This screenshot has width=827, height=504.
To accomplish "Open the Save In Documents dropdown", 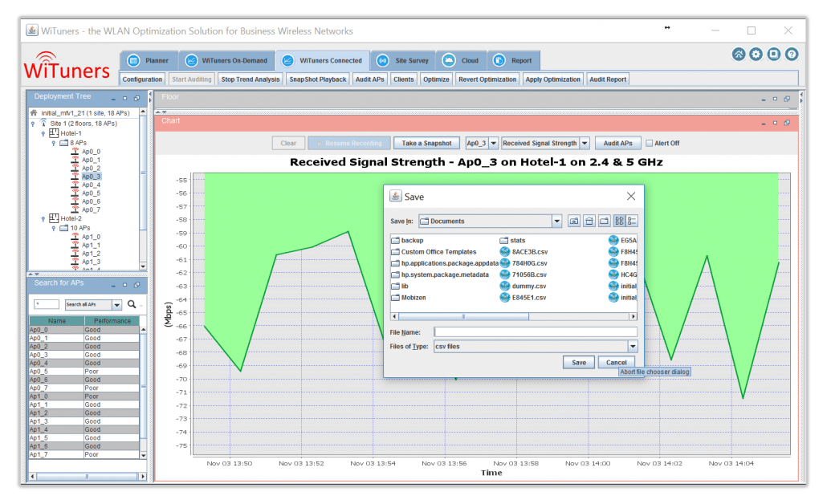I will coord(556,222).
